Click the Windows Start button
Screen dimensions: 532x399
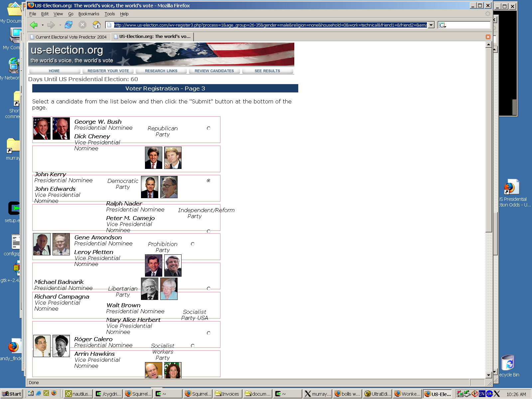tap(12, 394)
